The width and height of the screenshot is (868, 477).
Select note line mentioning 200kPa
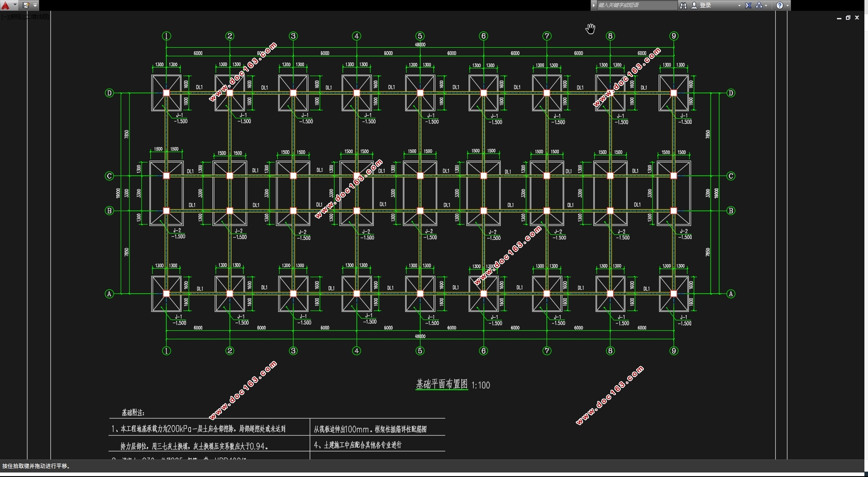[199, 429]
